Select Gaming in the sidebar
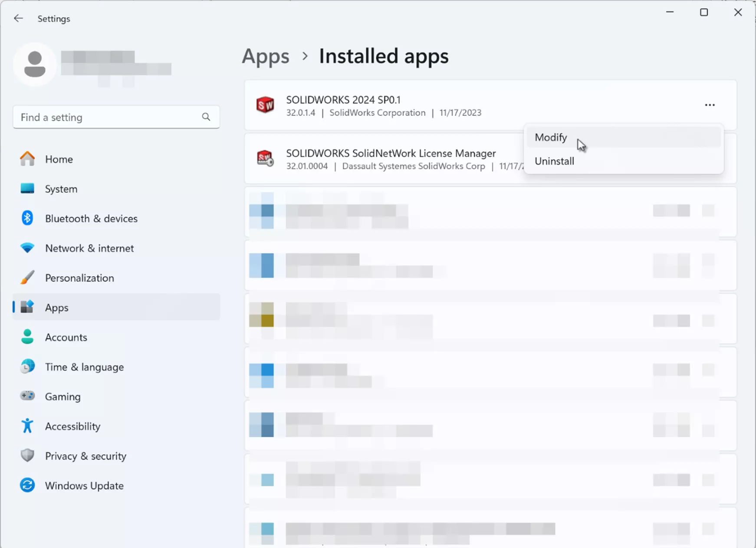 (x=116, y=397)
